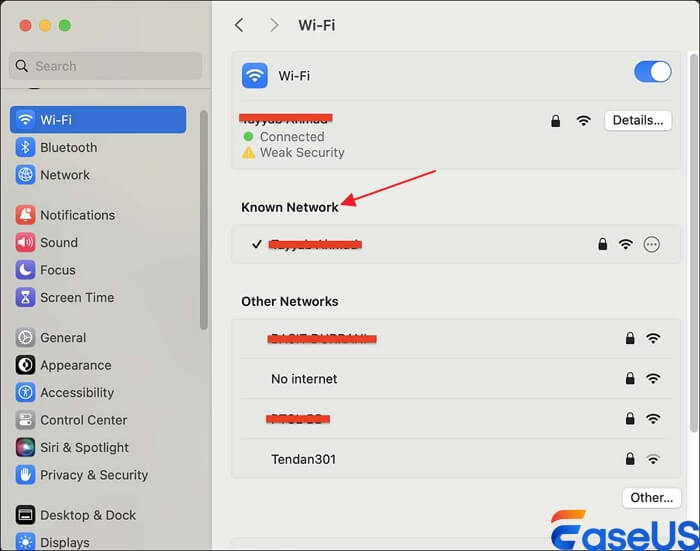Click the General label in sidebar
The height and width of the screenshot is (551, 700).
pyautogui.click(x=63, y=338)
